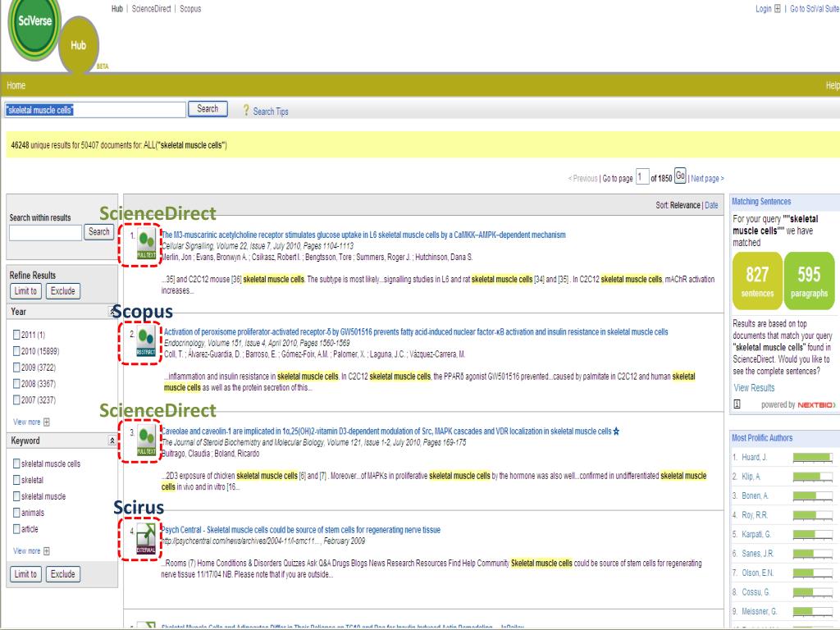
Task: Open the Search Tips question mark icon
Action: pyautogui.click(x=246, y=111)
